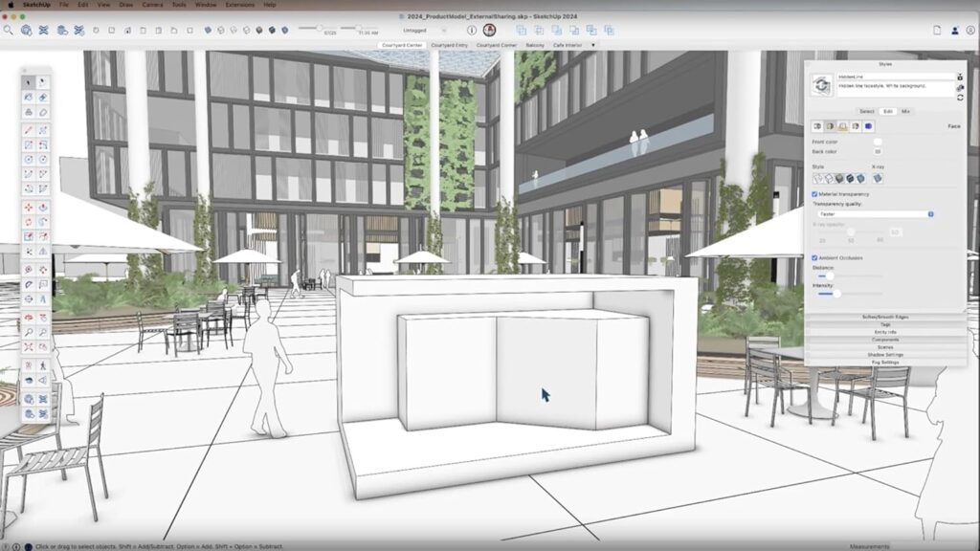Screen dimensions: 980x551
Task: Click the search icon in top toolbar
Action: (x=9, y=31)
